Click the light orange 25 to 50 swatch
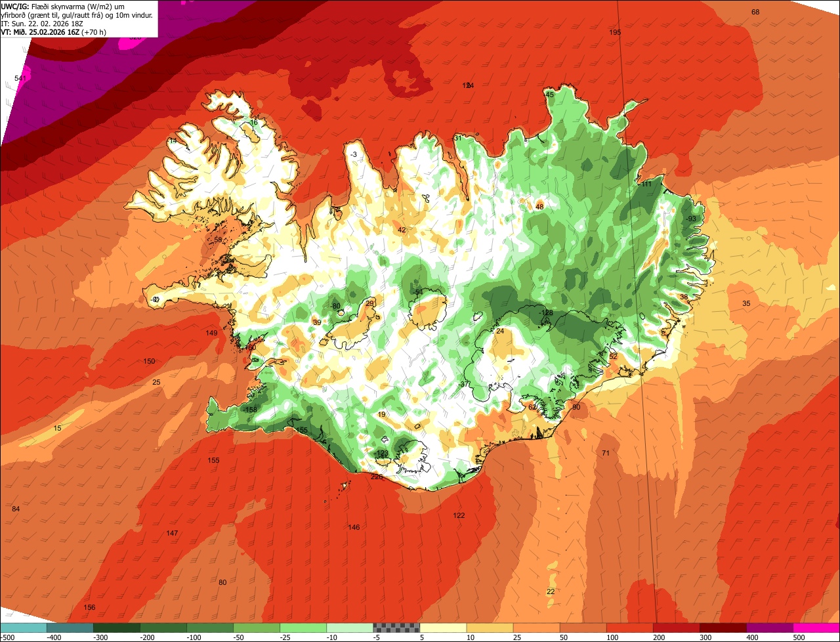Image resolution: width=840 pixels, height=642 pixels. coord(536,628)
